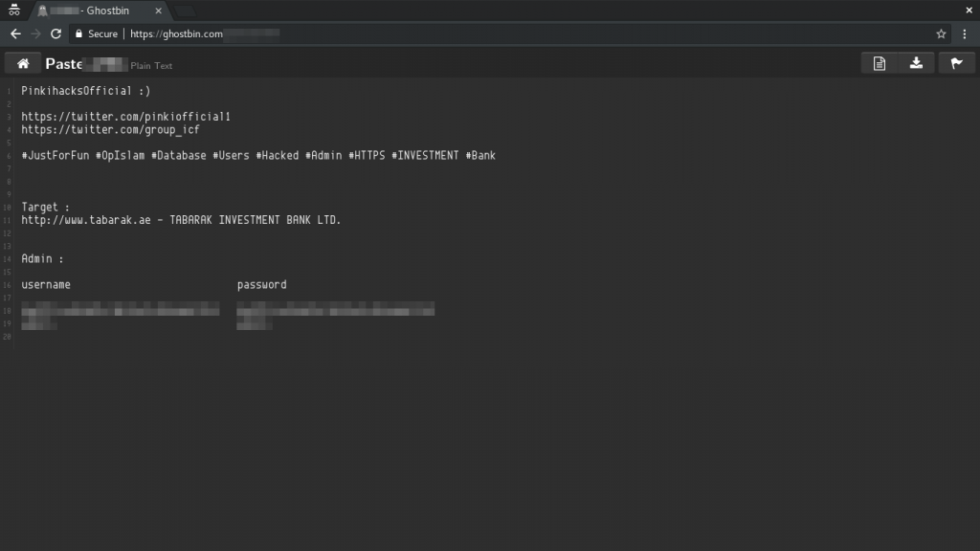
Task: Bookmark this page with the star icon
Action: (x=941, y=33)
